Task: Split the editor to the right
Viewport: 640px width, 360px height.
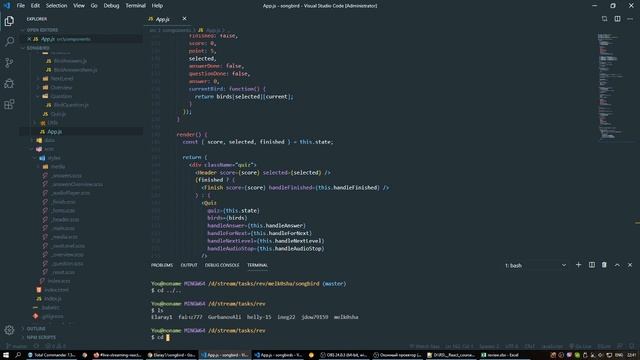Action: [x=617, y=19]
